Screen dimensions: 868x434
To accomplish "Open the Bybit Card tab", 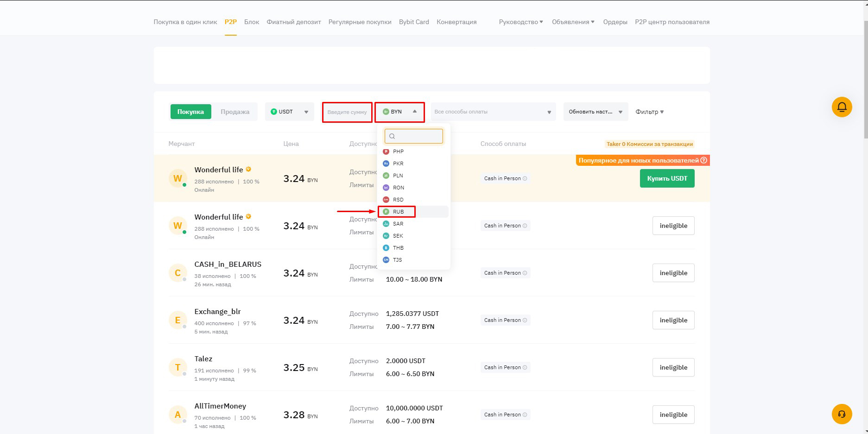I will pos(414,22).
